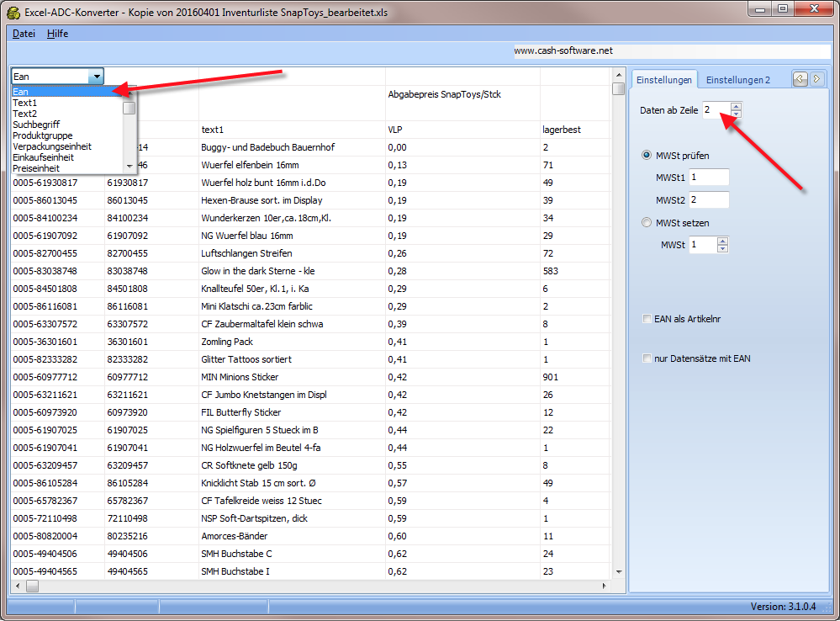Switch to the Einstellungen tab

coord(663,80)
